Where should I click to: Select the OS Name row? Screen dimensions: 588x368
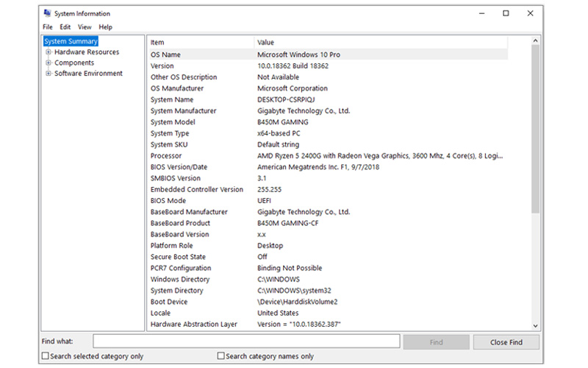pyautogui.click(x=329, y=54)
